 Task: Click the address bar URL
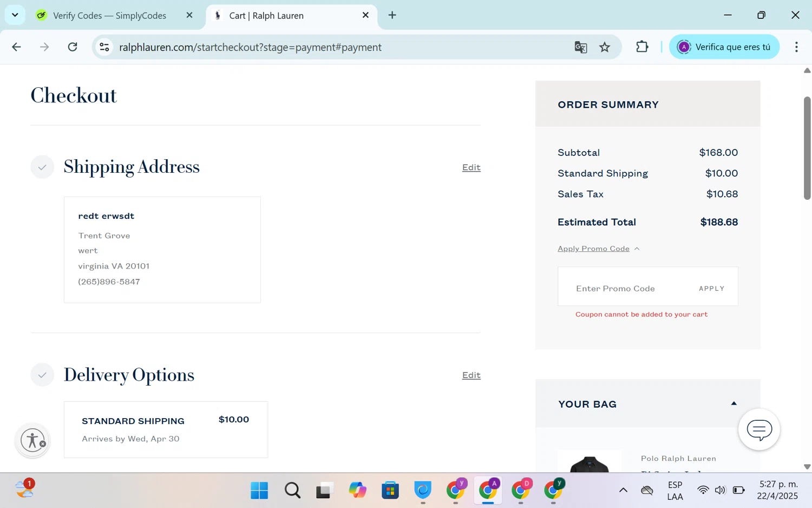(x=250, y=47)
